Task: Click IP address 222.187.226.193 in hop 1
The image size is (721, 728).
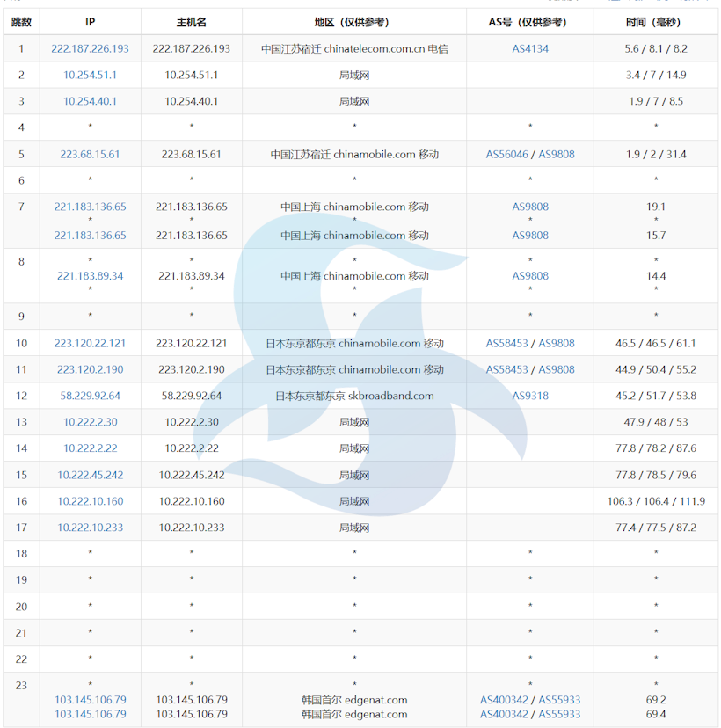Action: pos(90,49)
